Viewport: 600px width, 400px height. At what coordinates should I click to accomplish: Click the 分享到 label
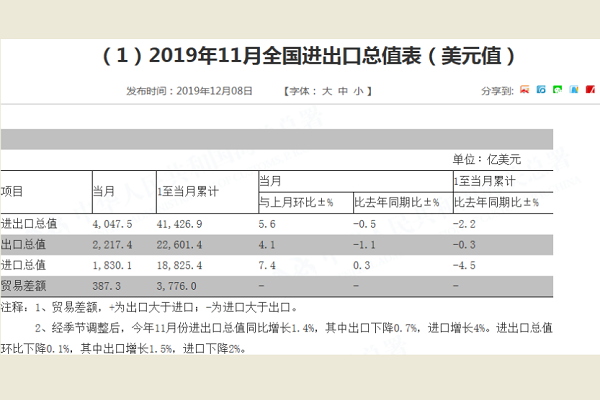click(x=497, y=91)
